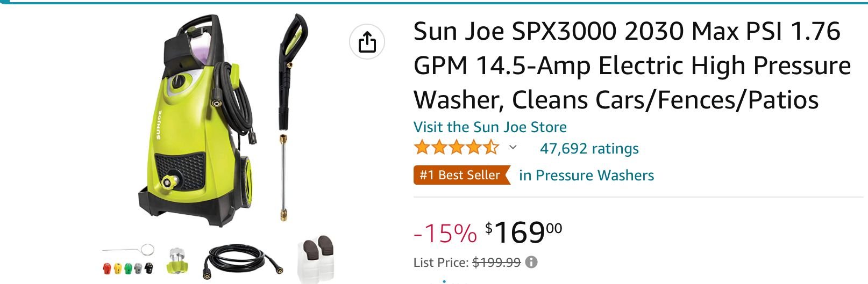This screenshot has height=284, width=868.
Task: Click the #1 Best Seller badge
Action: [x=460, y=175]
